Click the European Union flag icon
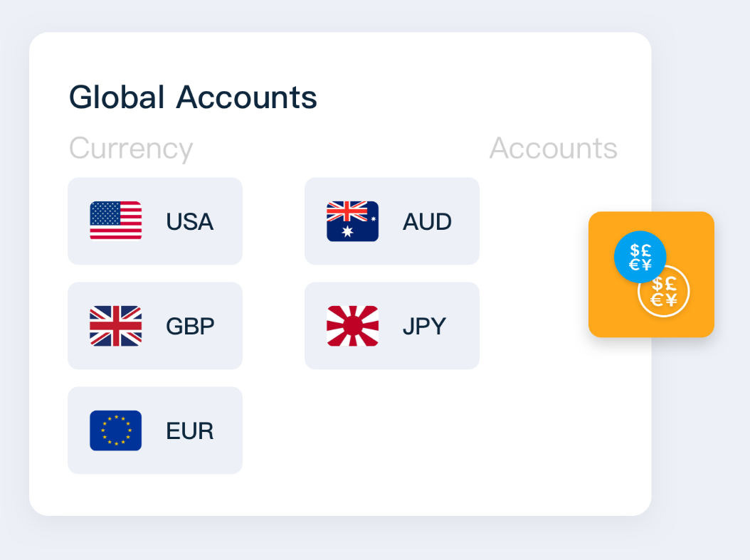 [116, 430]
